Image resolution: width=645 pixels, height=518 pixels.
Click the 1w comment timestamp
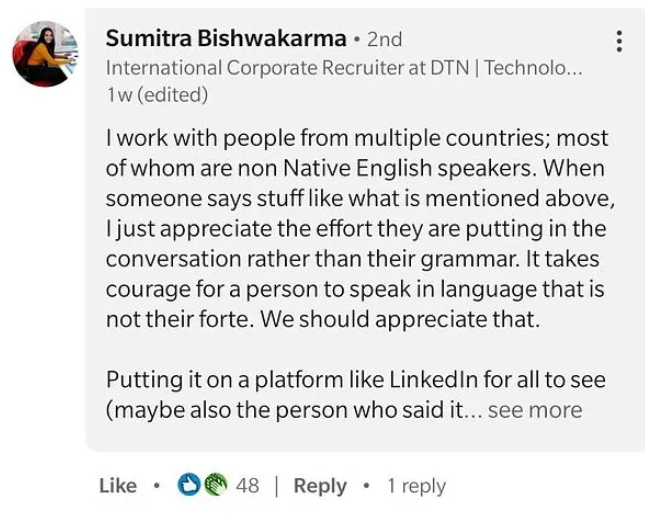(119, 95)
